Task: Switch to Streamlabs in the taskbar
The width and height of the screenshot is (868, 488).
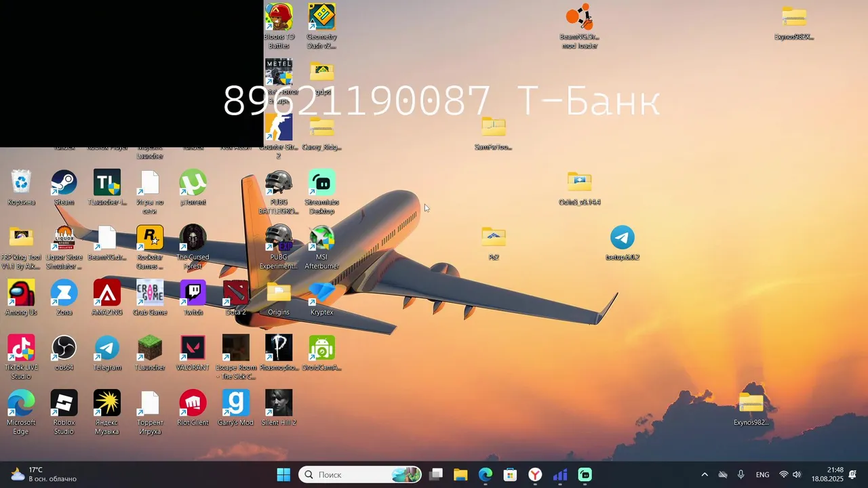Action: point(585,474)
